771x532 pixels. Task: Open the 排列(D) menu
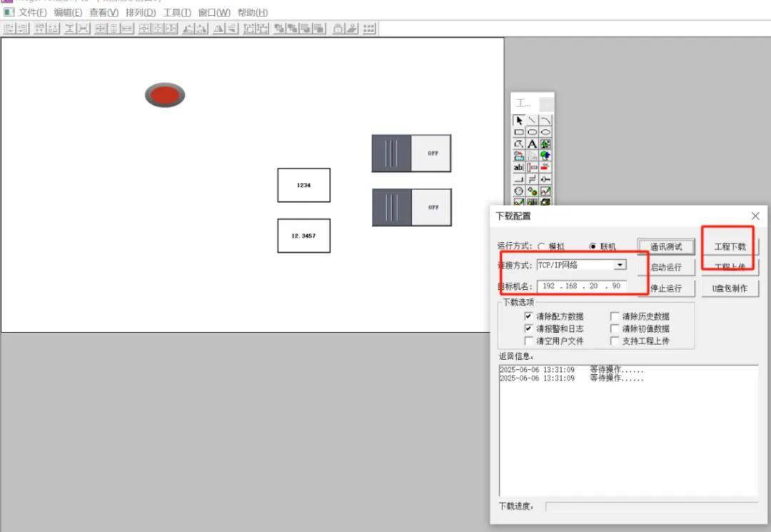tap(140, 12)
